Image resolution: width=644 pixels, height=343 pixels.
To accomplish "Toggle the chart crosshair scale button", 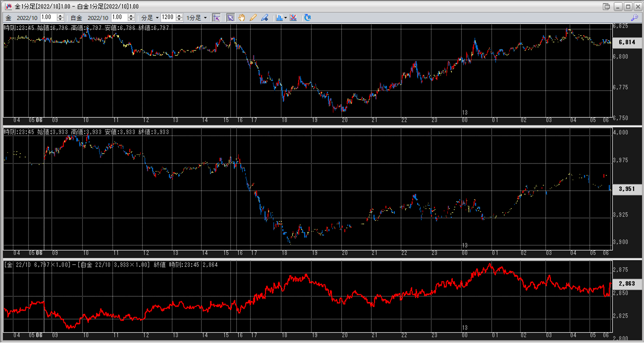I will pyautogui.click(x=216, y=17).
